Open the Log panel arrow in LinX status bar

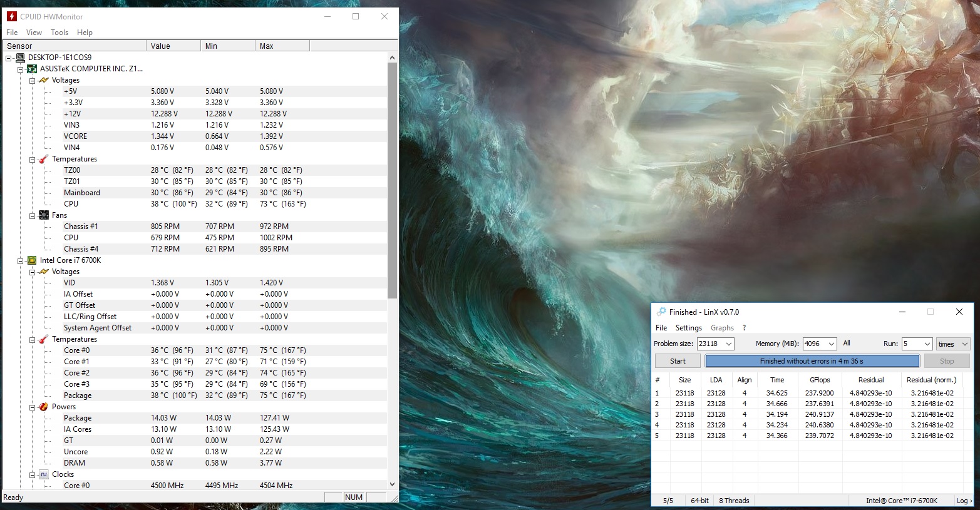964,501
